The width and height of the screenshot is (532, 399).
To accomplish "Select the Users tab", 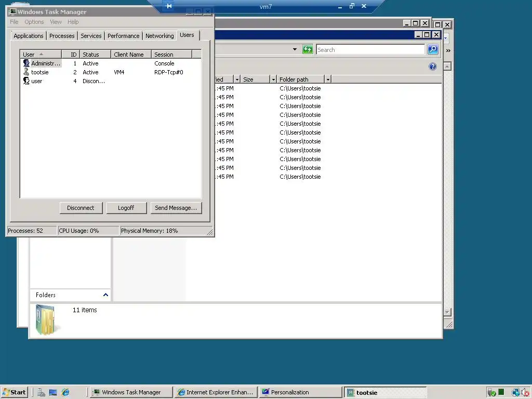I will pos(187,35).
